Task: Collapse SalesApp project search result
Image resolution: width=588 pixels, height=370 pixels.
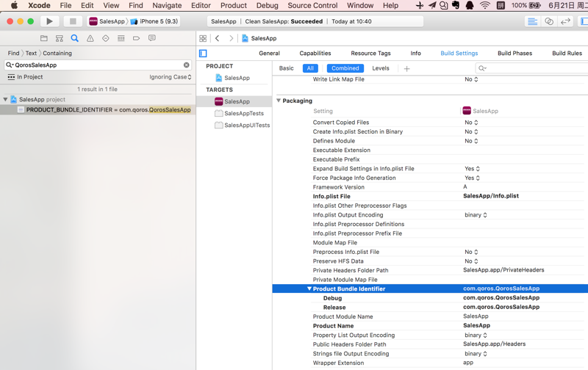Action: coord(5,99)
